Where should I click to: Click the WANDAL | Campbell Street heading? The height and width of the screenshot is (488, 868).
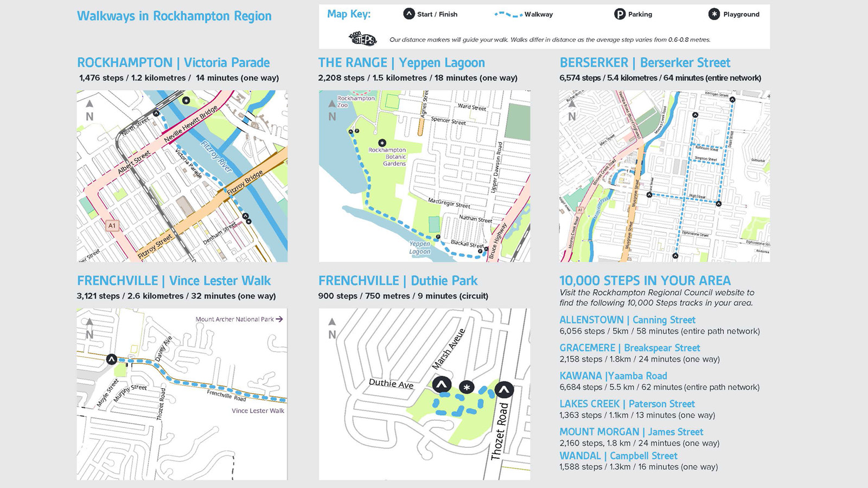[x=618, y=455]
